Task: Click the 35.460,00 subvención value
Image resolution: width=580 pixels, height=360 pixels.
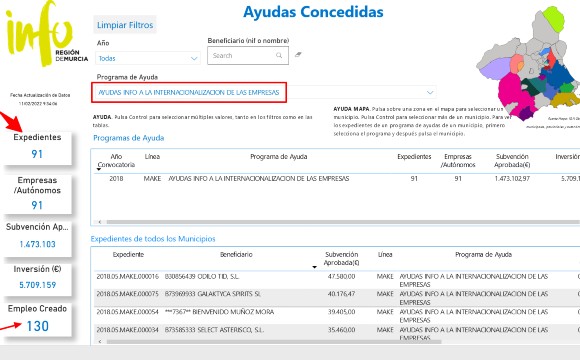Action: click(x=341, y=330)
